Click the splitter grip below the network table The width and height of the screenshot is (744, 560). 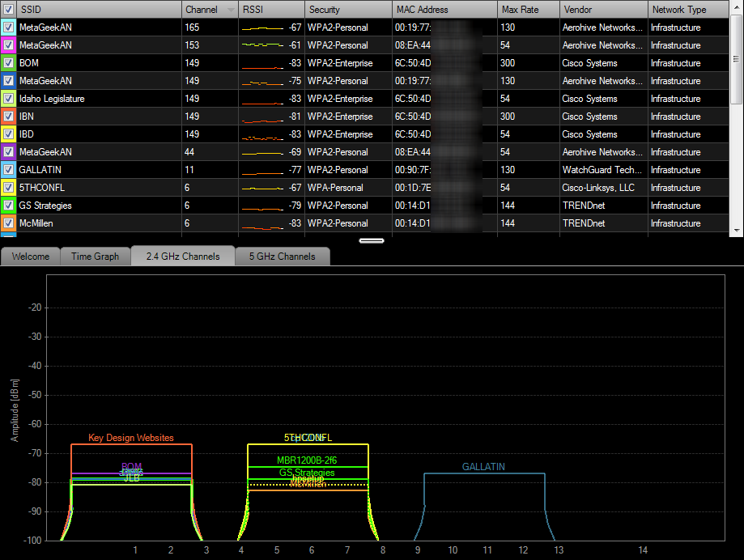[x=372, y=240]
